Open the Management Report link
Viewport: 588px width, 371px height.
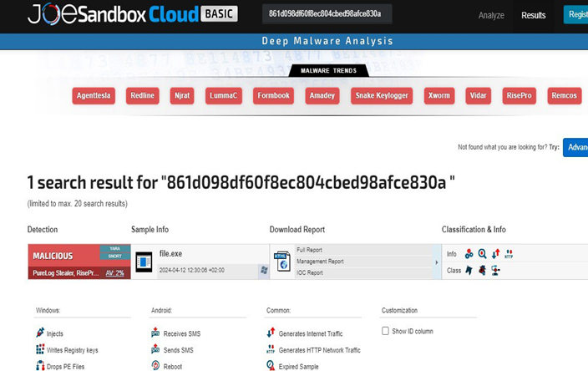(x=320, y=262)
